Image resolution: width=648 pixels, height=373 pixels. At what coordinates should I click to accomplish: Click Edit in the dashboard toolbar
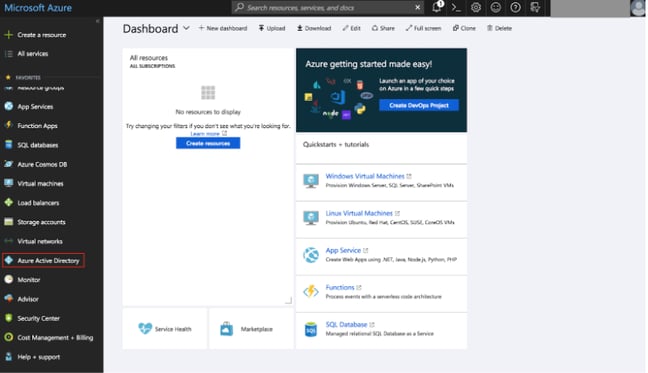351,28
